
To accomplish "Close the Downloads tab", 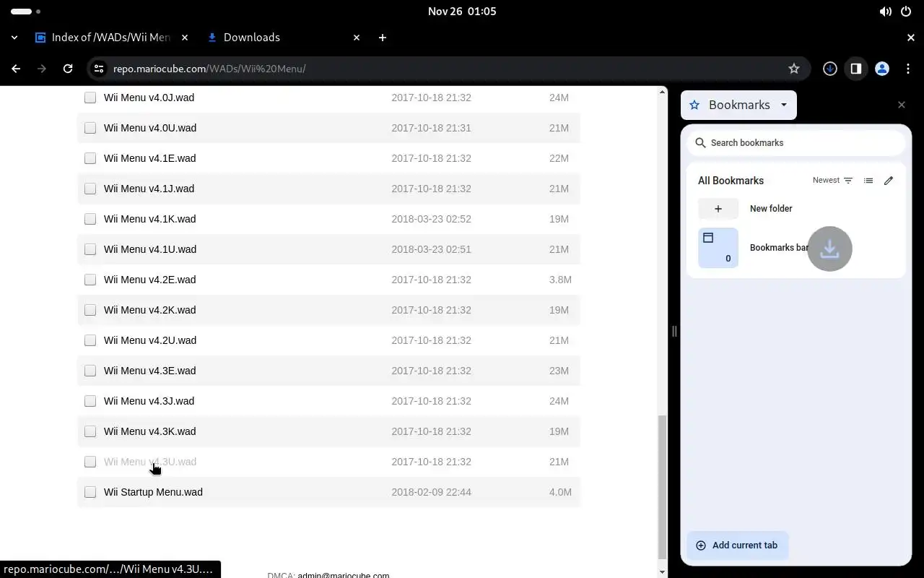I will tap(357, 38).
